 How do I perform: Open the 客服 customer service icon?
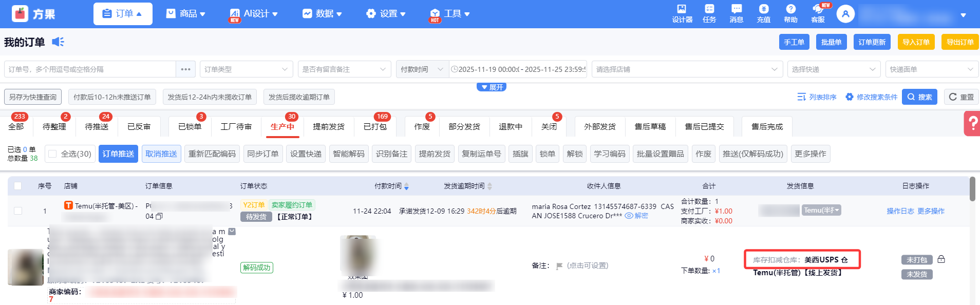click(x=818, y=14)
